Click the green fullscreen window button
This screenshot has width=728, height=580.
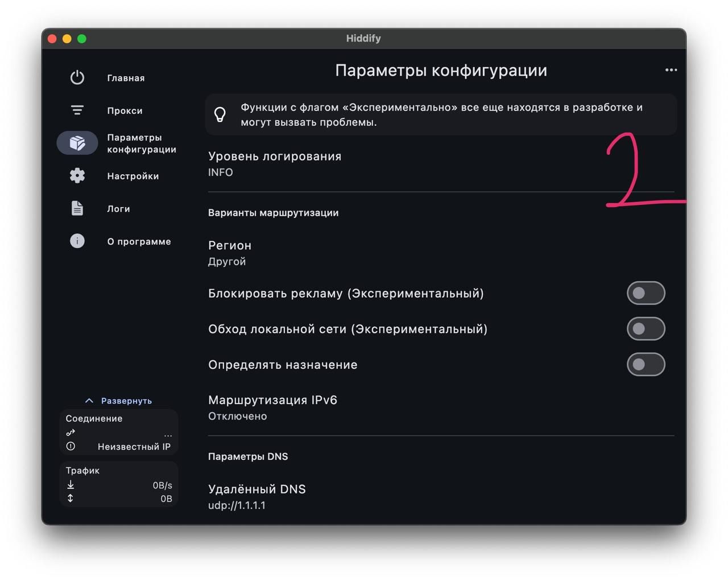pyautogui.click(x=82, y=39)
